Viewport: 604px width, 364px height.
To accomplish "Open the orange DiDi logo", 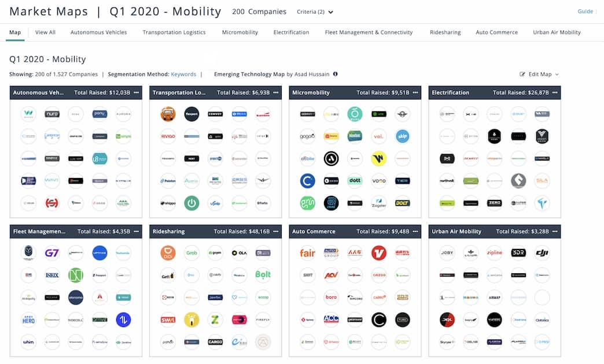I will 168,253.
